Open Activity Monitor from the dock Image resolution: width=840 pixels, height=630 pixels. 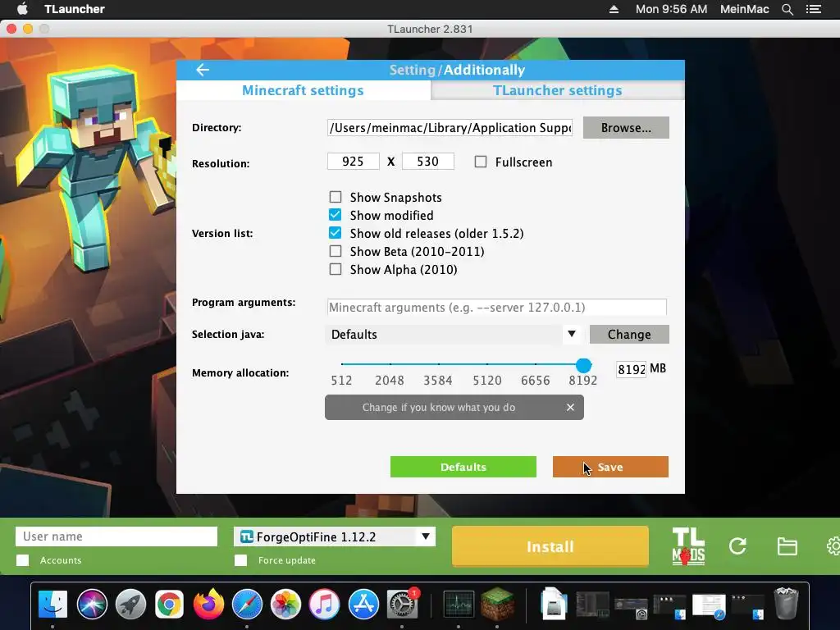click(x=459, y=605)
